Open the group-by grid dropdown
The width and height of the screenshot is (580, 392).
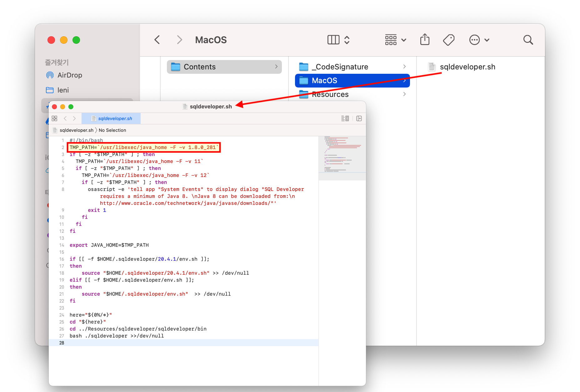pos(395,40)
